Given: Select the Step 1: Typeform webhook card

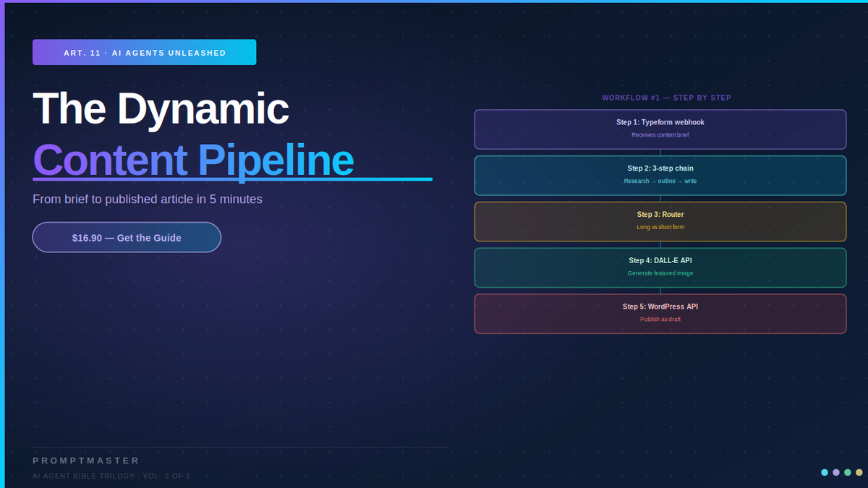Looking at the screenshot, I should 660,129.
